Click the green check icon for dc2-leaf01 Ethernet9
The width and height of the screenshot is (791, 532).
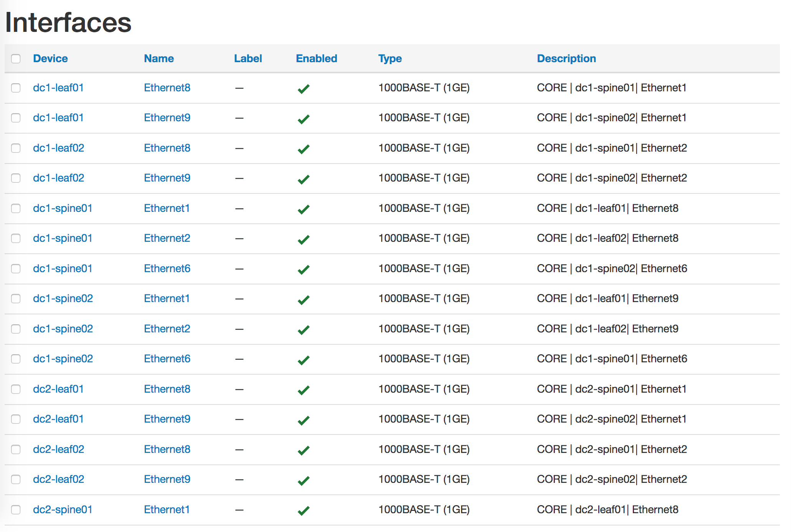pos(303,420)
